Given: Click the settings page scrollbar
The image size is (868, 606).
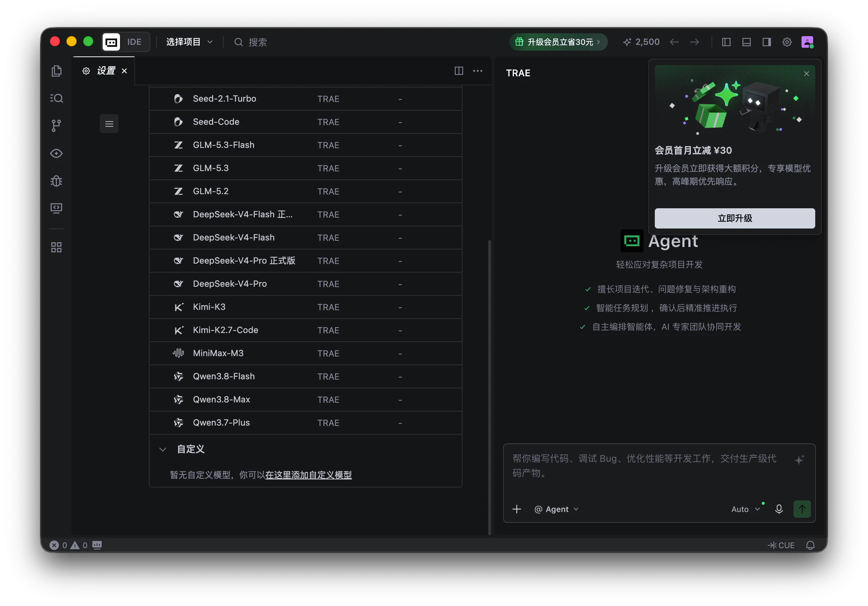Looking at the screenshot, I should [x=490, y=387].
